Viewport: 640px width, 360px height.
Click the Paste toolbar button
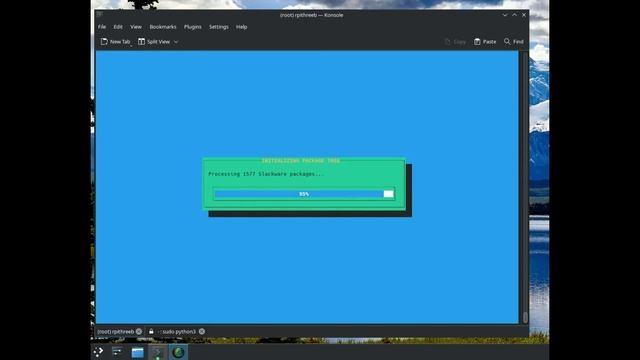(485, 42)
